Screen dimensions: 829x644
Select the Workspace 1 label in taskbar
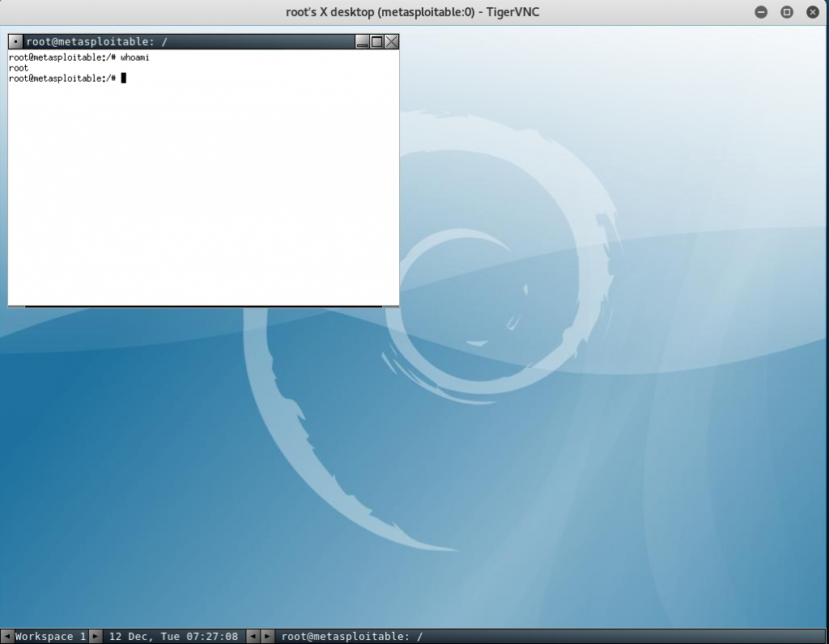[x=50, y=637]
